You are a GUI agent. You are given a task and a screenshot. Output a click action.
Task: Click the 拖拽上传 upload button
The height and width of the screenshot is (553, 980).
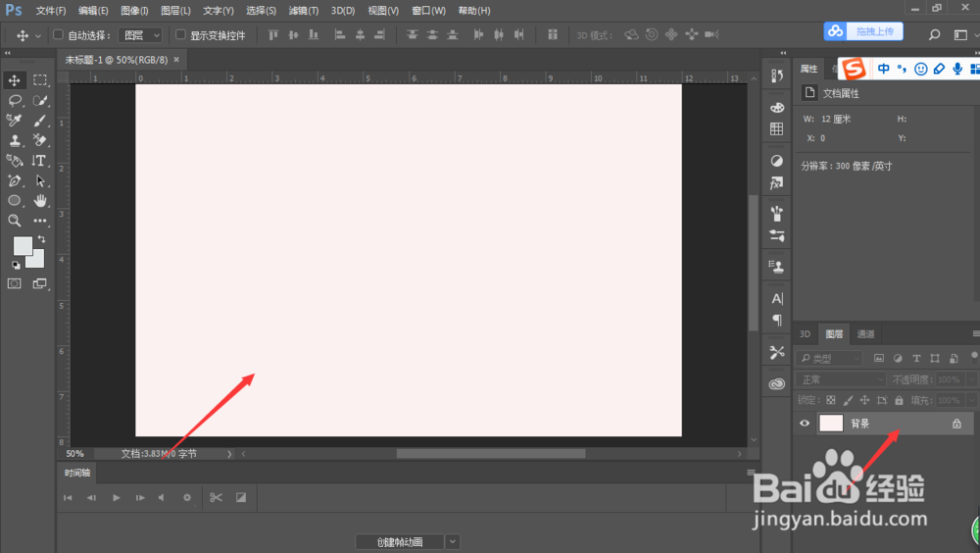(863, 31)
